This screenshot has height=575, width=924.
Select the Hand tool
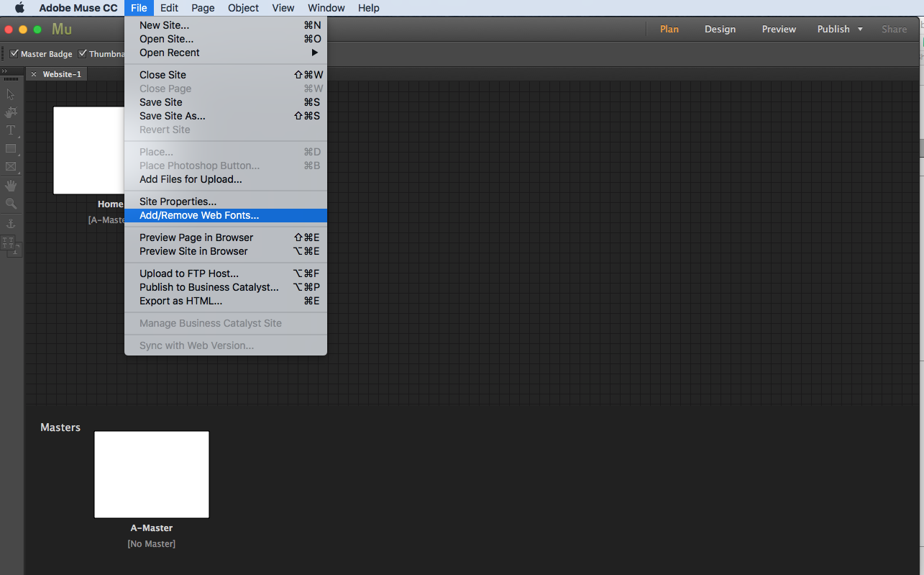coord(11,186)
